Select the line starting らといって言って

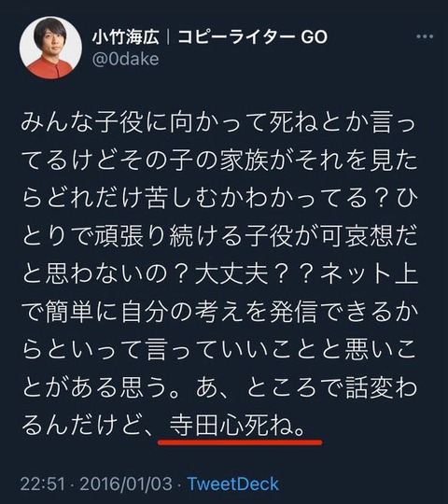[x=220, y=349]
